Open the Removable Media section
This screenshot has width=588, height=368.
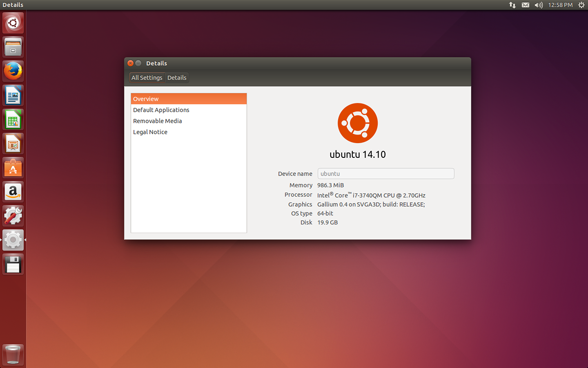point(189,121)
